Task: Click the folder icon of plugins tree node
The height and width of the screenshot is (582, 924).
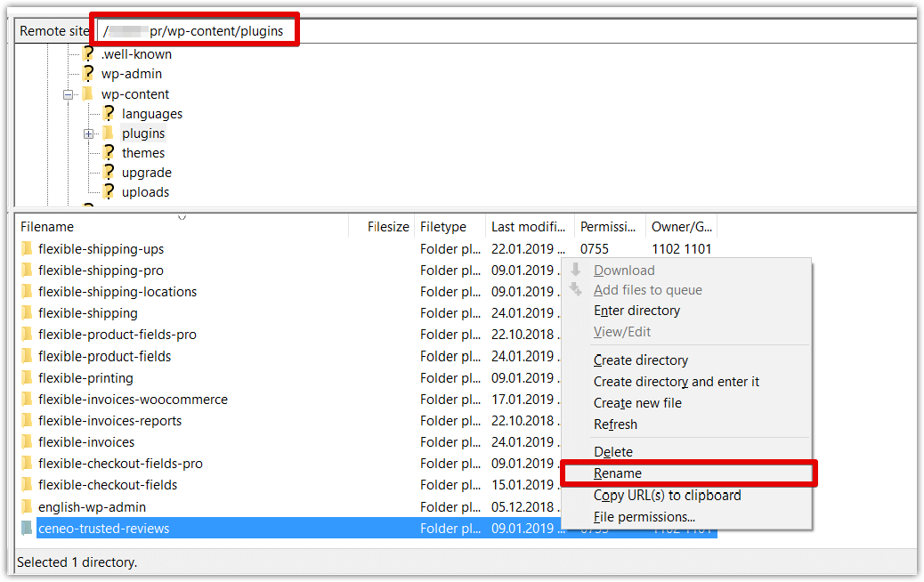Action: pyautogui.click(x=109, y=133)
